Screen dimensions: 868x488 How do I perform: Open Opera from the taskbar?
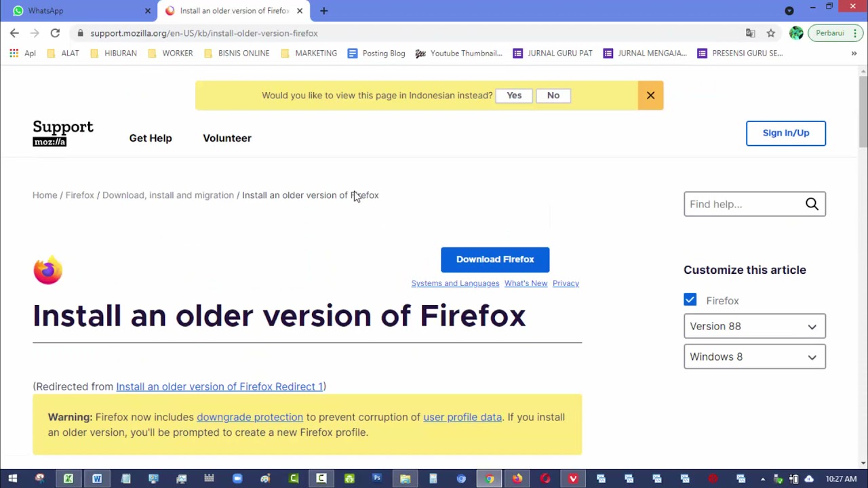tap(545, 479)
